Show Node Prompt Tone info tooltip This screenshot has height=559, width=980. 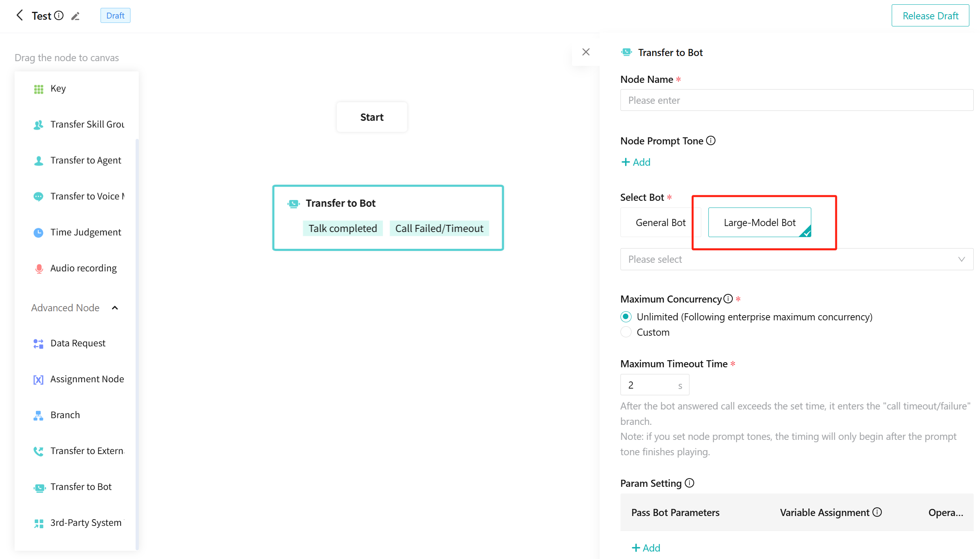(711, 140)
